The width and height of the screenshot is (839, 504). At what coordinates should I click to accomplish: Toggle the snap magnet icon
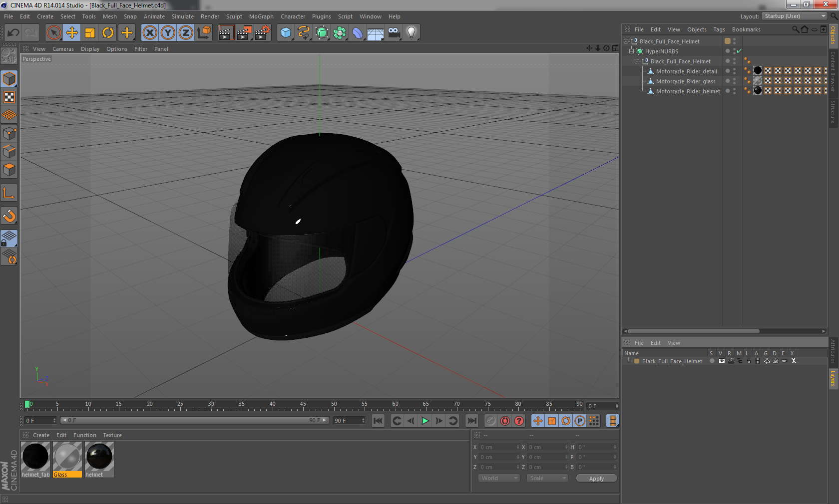(9, 216)
